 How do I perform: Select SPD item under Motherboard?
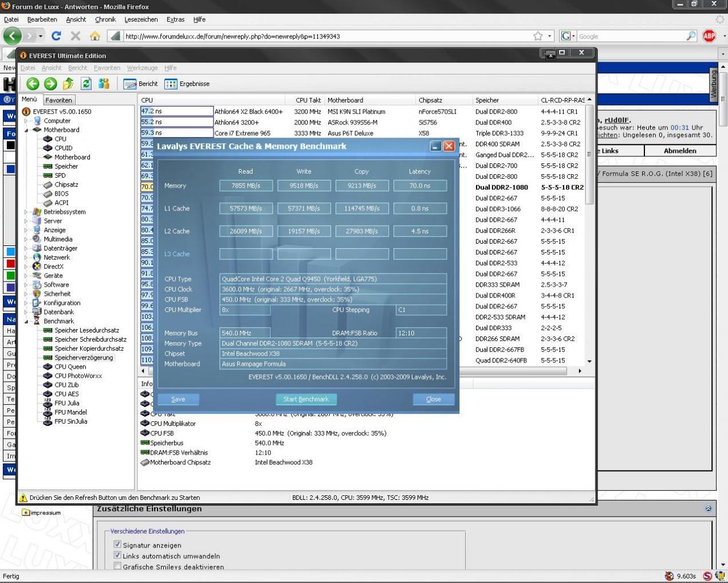coord(60,175)
